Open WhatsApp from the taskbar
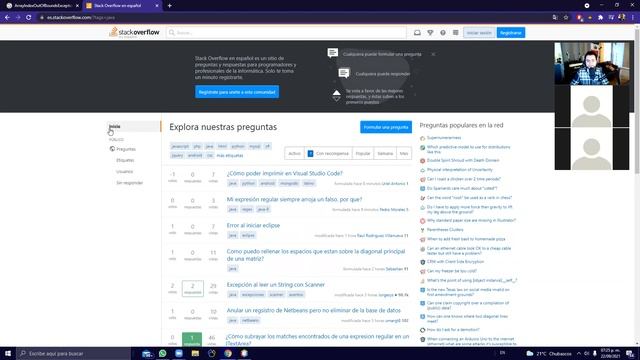640x360 pixels. [162, 353]
